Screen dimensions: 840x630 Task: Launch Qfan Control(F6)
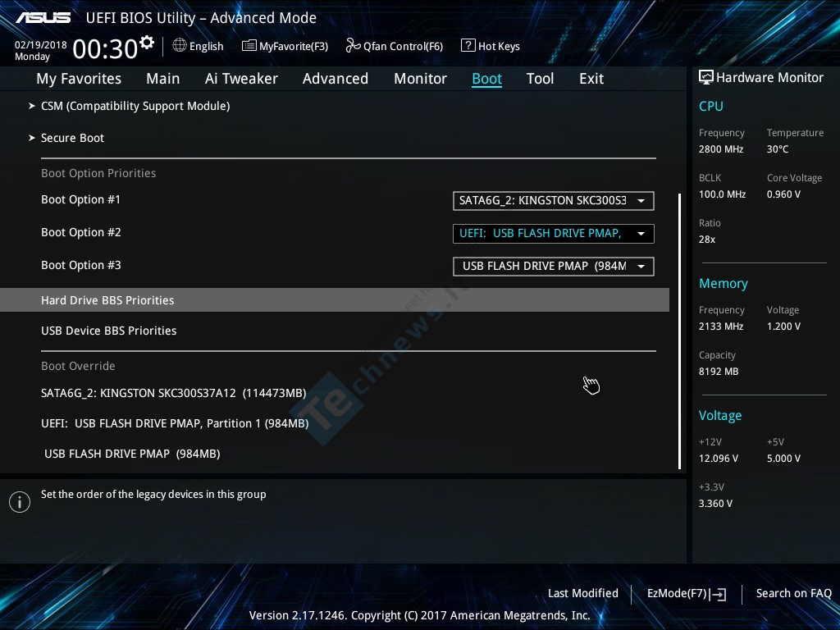tap(404, 46)
